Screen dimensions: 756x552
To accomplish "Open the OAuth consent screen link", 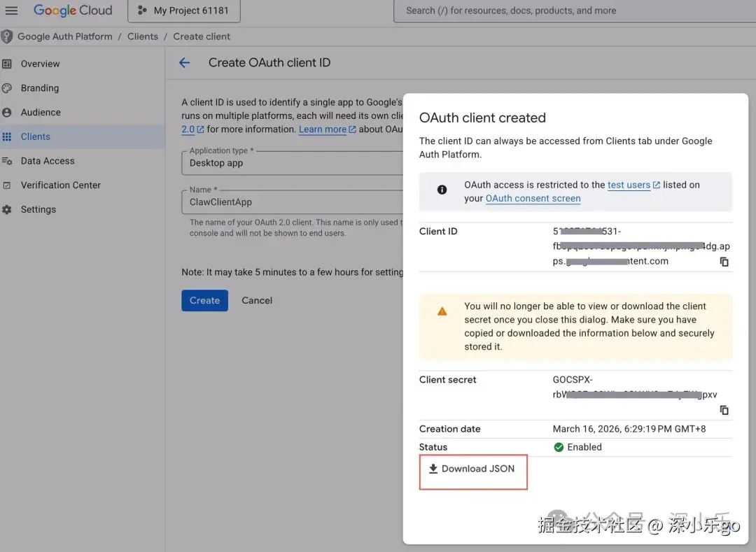I will (x=533, y=199).
